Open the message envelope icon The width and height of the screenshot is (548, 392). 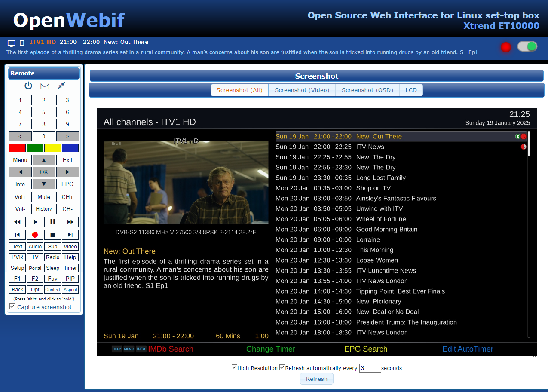(x=45, y=86)
